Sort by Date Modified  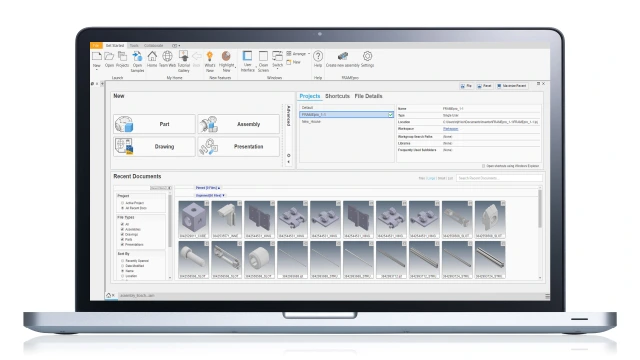pyautogui.click(x=122, y=266)
